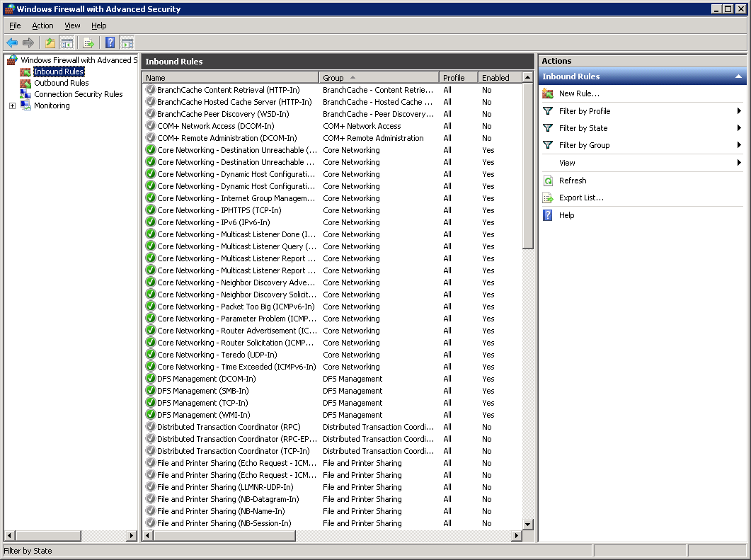This screenshot has height=560, width=751.
Task: Click gray disabled icon of BranchCache Content Retrieval rule
Action: (151, 90)
